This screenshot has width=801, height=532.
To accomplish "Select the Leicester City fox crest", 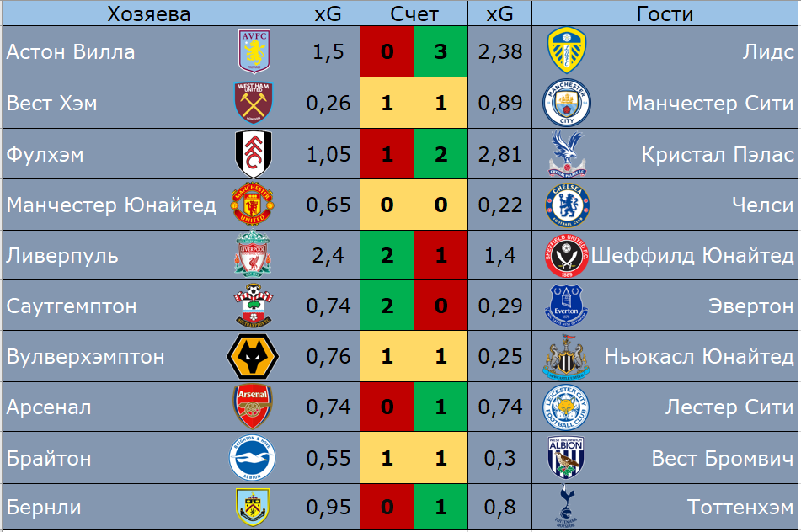I will (567, 407).
